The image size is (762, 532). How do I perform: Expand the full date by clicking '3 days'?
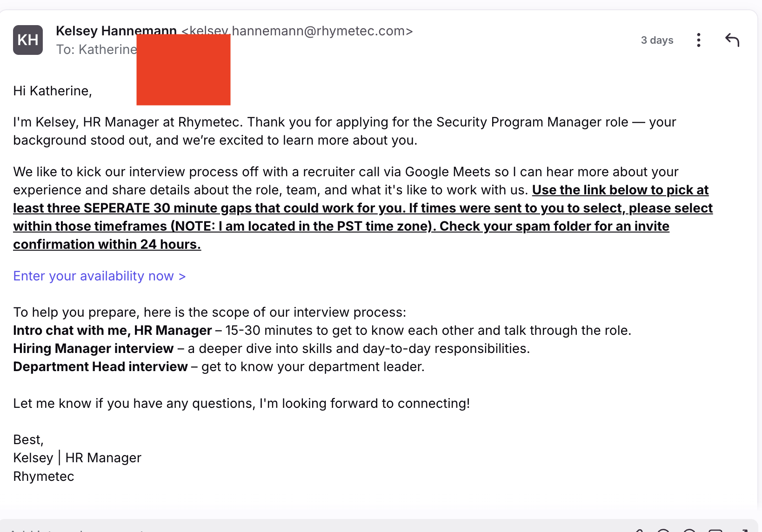pyautogui.click(x=657, y=40)
